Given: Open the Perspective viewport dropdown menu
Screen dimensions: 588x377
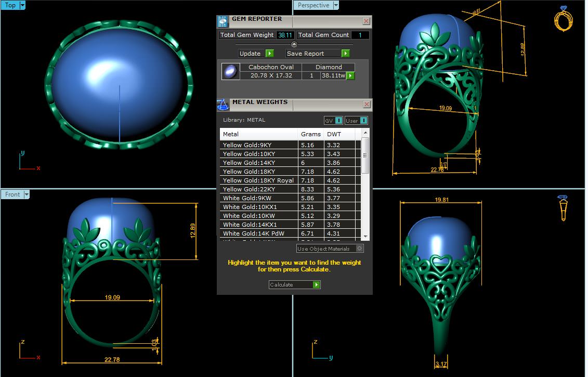Looking at the screenshot, I should click(335, 6).
